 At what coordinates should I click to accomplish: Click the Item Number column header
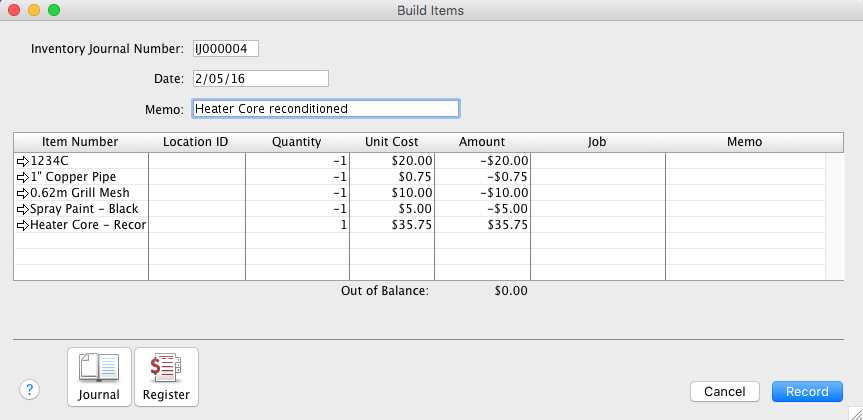point(81,142)
